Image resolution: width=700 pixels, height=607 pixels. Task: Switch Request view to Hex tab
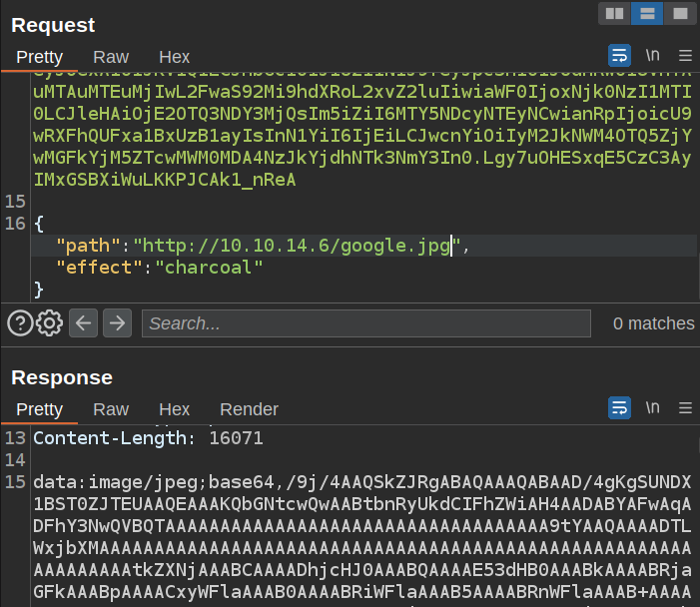click(x=174, y=57)
